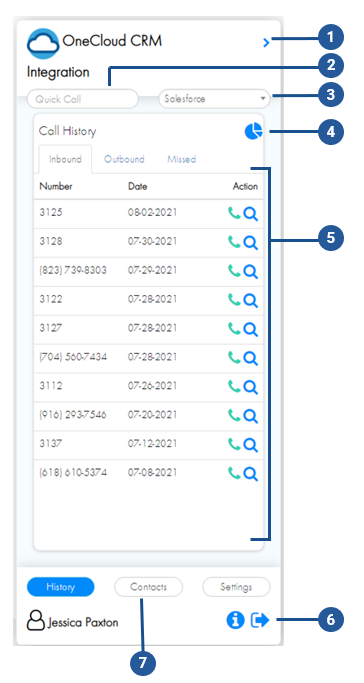Select the number cell 3112
Viewport: 364px width, 683px height.
pos(51,385)
